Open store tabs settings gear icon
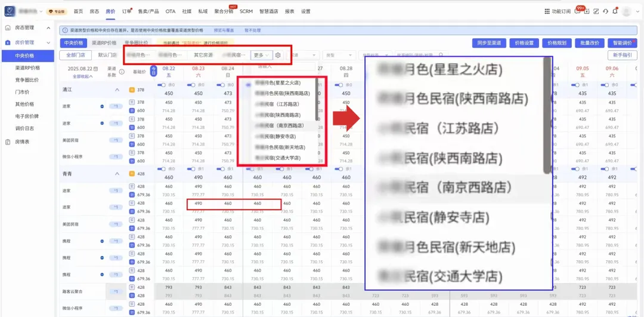Viewport: 644px width, 317px height. point(278,55)
